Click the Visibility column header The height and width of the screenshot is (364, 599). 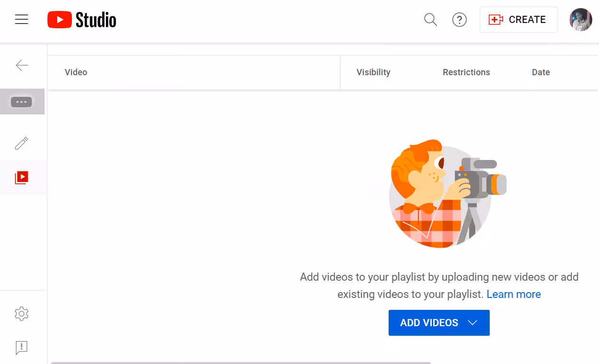point(373,72)
